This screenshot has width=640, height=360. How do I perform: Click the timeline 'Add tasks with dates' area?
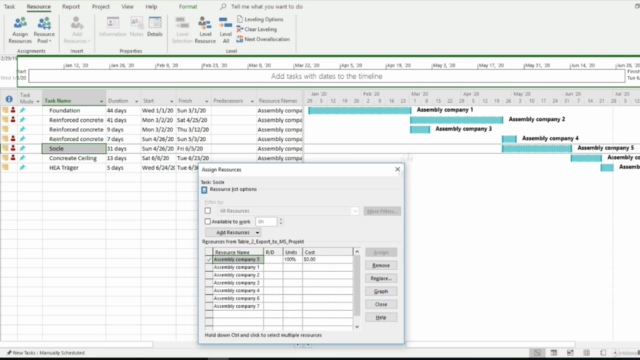click(327, 76)
